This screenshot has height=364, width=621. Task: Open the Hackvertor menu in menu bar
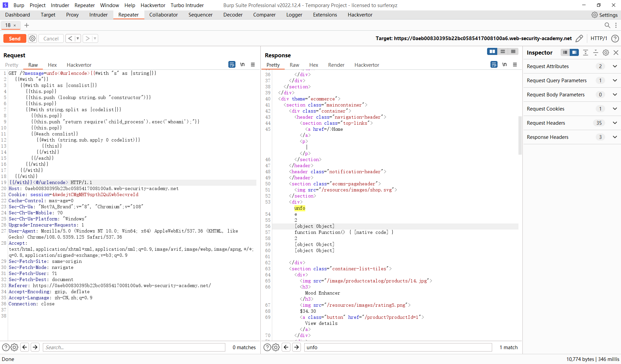tap(153, 5)
